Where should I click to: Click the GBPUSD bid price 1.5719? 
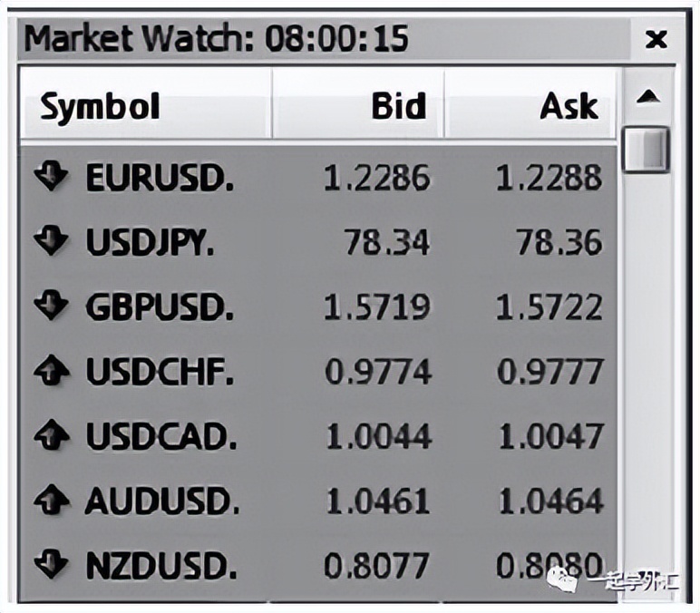pyautogui.click(x=377, y=307)
